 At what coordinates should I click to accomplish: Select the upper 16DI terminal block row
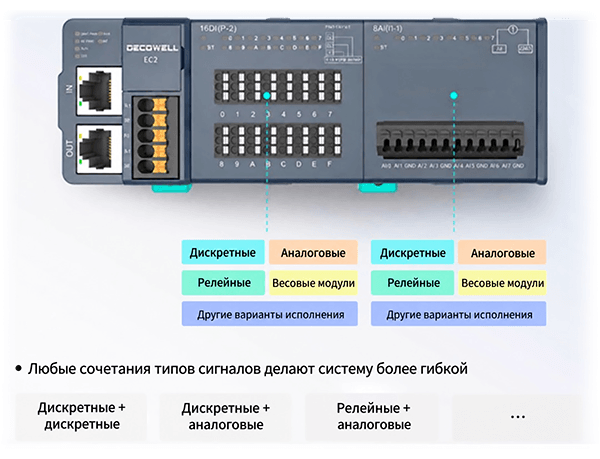(278, 87)
